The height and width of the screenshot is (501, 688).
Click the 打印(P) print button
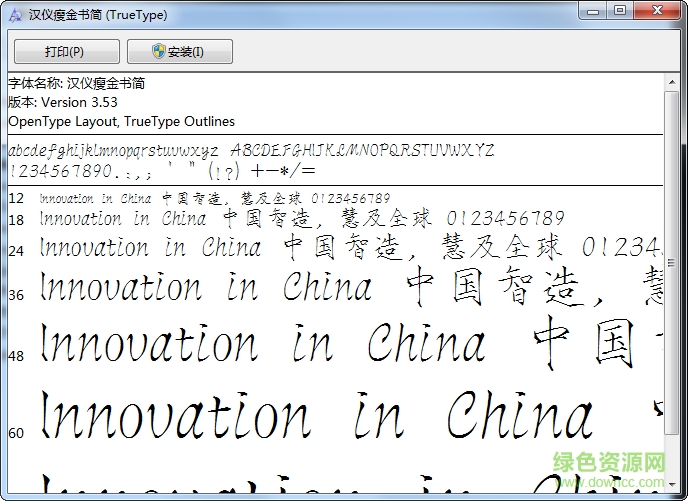67,52
